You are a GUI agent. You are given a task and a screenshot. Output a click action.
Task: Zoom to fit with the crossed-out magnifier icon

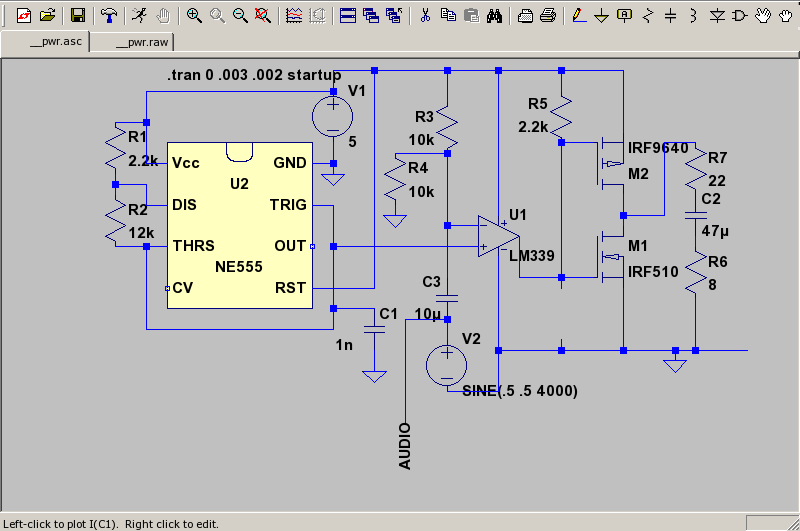(263, 16)
